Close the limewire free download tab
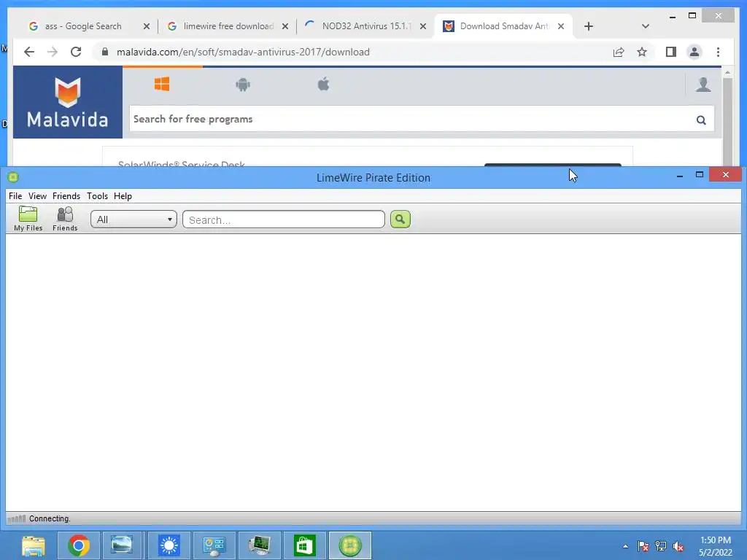The height and width of the screenshot is (560, 747). pyautogui.click(x=285, y=27)
